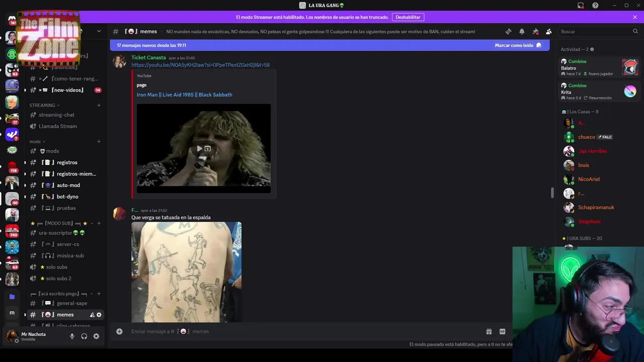Open new-videos channel

[x=65, y=90]
